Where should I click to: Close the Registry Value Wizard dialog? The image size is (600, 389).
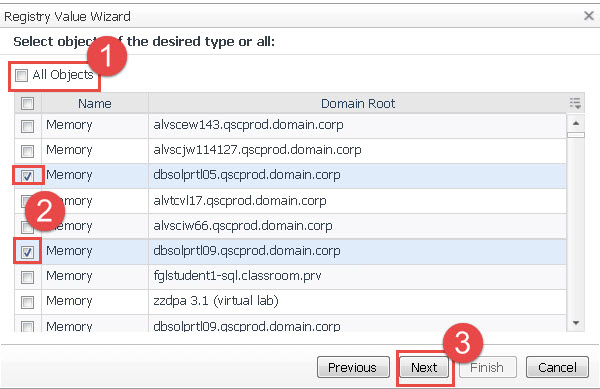(589, 16)
